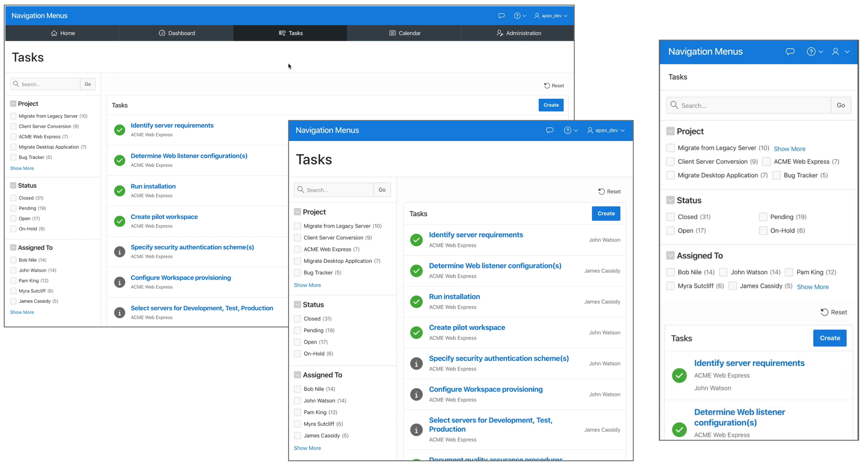Tick the Pending status checkbox in the middle window

click(298, 330)
